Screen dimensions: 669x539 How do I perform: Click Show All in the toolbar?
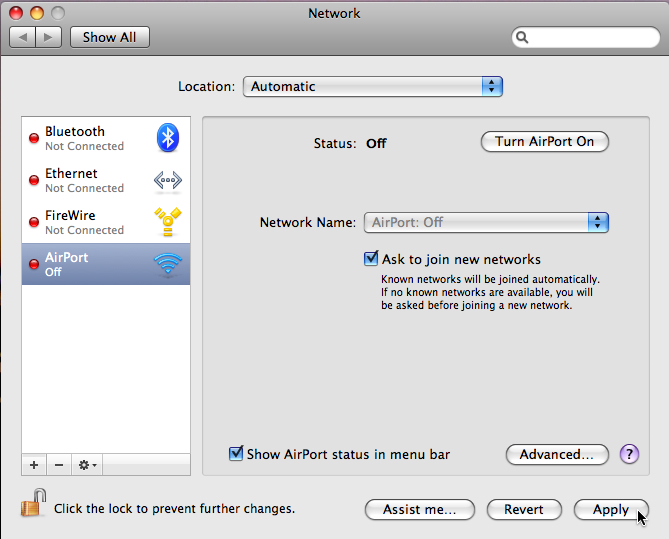pos(110,37)
